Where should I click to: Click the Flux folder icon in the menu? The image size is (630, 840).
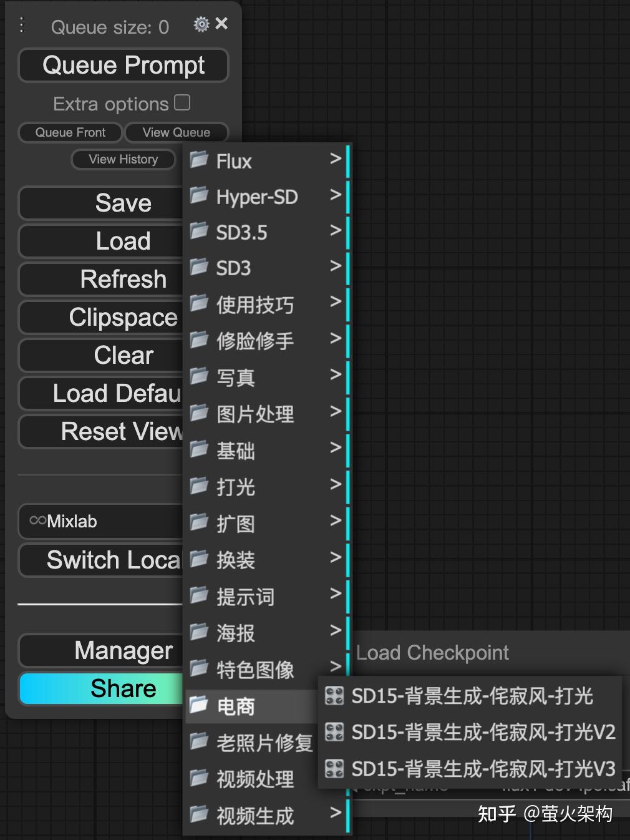[x=198, y=160]
